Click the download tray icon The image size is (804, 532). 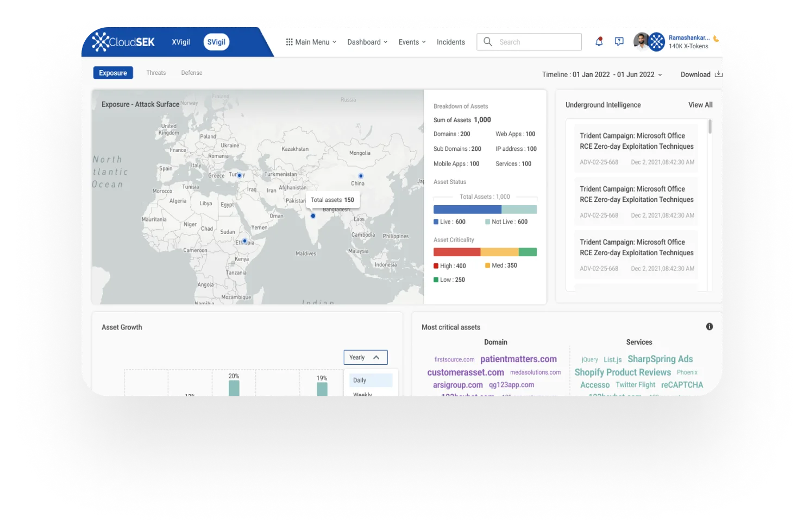point(718,74)
